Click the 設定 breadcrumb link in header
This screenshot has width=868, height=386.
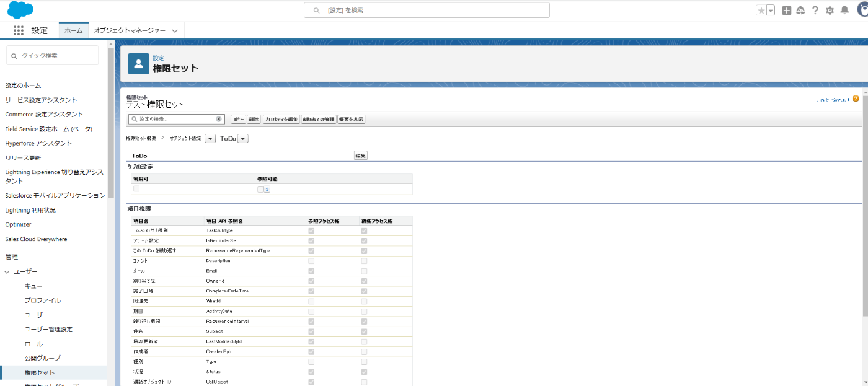(x=158, y=58)
